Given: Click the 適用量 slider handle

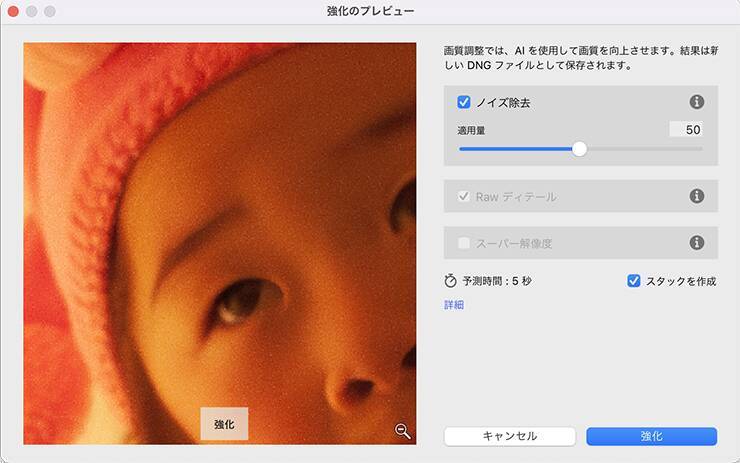Looking at the screenshot, I should coord(579,149).
